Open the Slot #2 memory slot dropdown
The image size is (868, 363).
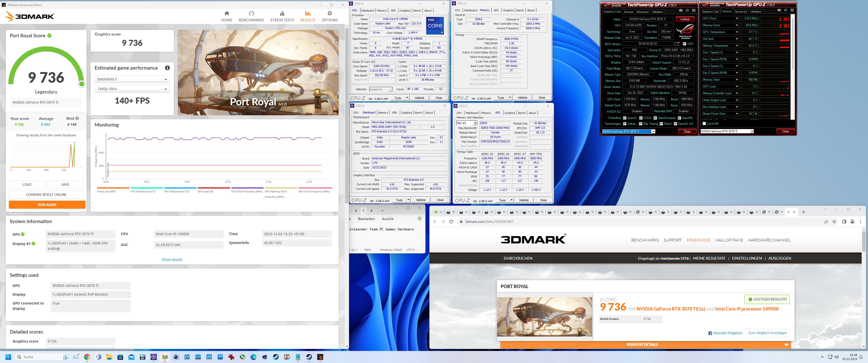point(467,123)
